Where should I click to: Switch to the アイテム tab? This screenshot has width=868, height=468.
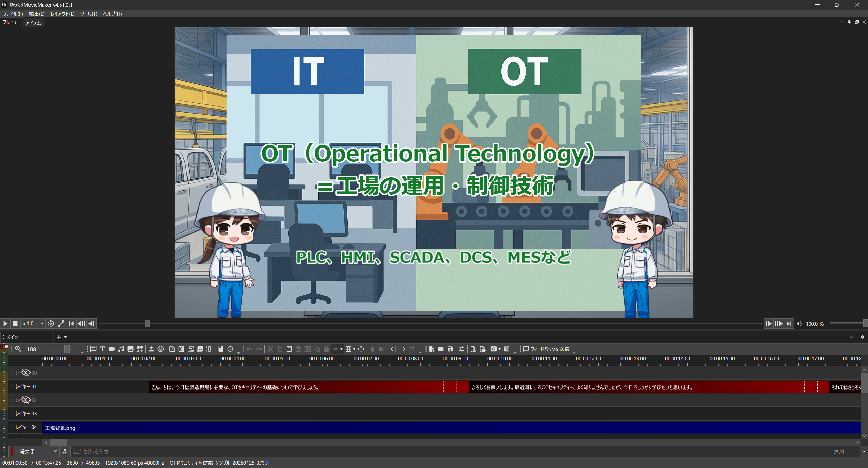(33, 23)
